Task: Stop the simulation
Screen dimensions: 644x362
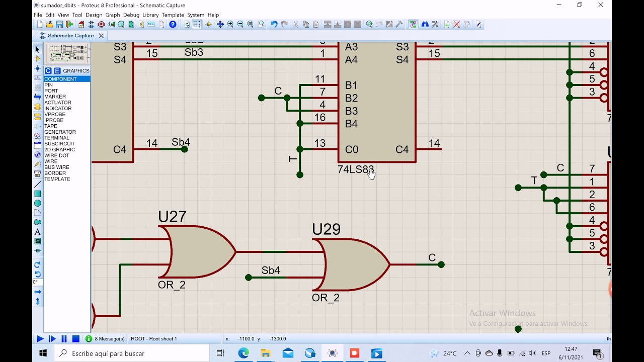Action: tap(75, 339)
